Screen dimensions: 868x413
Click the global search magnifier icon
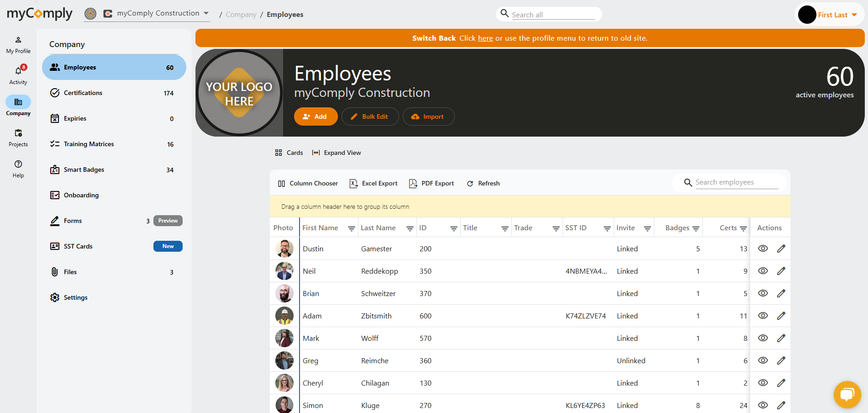(505, 13)
